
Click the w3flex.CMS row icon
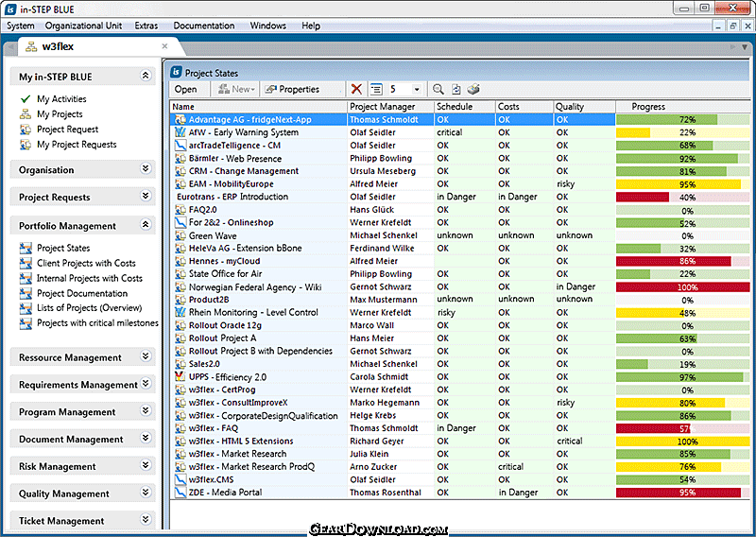pos(180,479)
